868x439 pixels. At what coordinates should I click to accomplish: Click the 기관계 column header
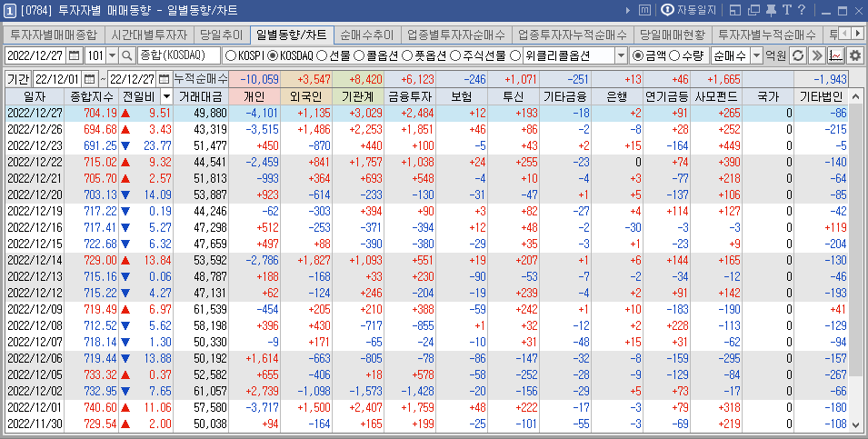pos(357,96)
